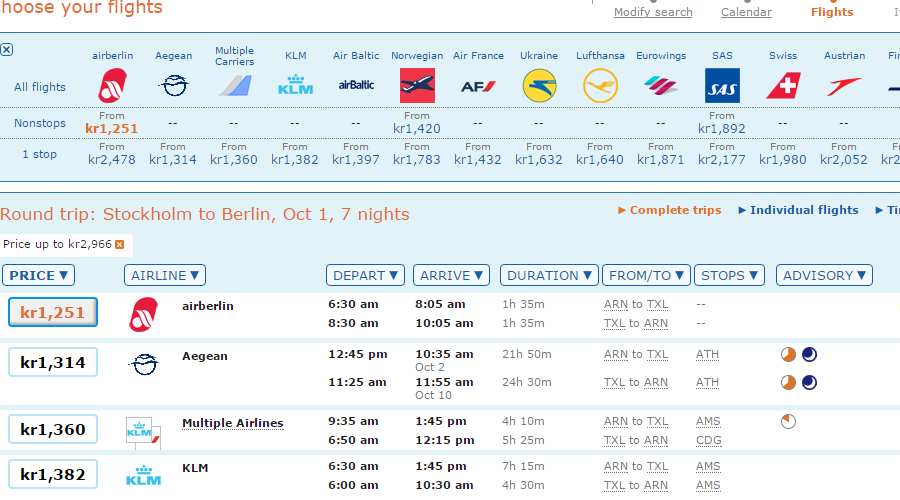Click Norwegian nonstop price kr1,420
The height and width of the screenshot is (500, 900).
tap(417, 129)
